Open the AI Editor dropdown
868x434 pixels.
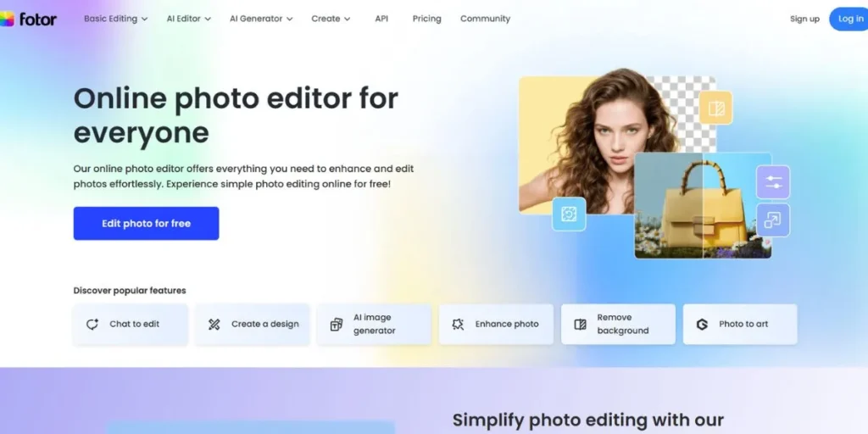point(188,19)
